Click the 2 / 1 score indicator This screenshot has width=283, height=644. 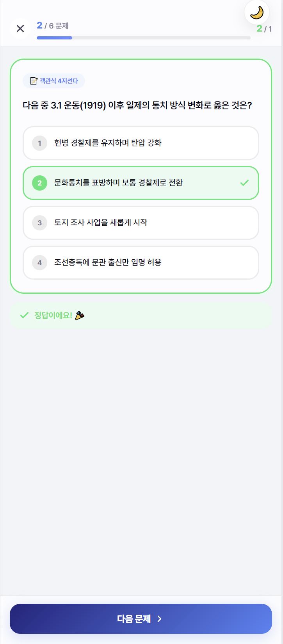[x=264, y=29]
